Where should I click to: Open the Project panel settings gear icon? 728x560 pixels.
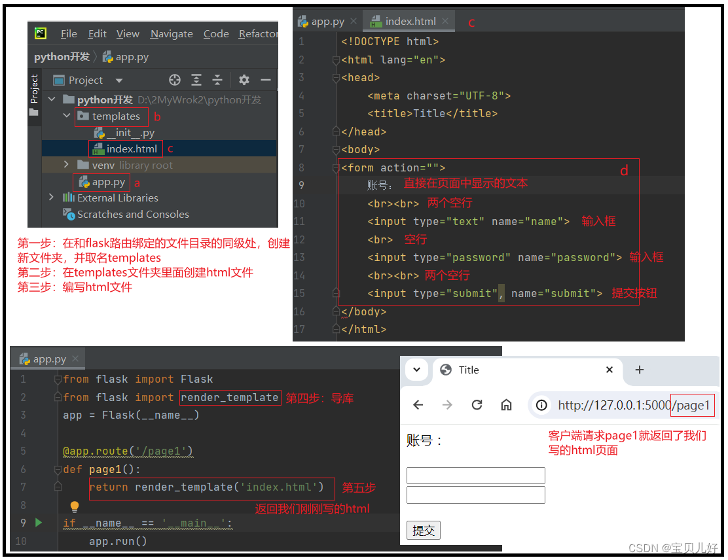click(x=244, y=80)
